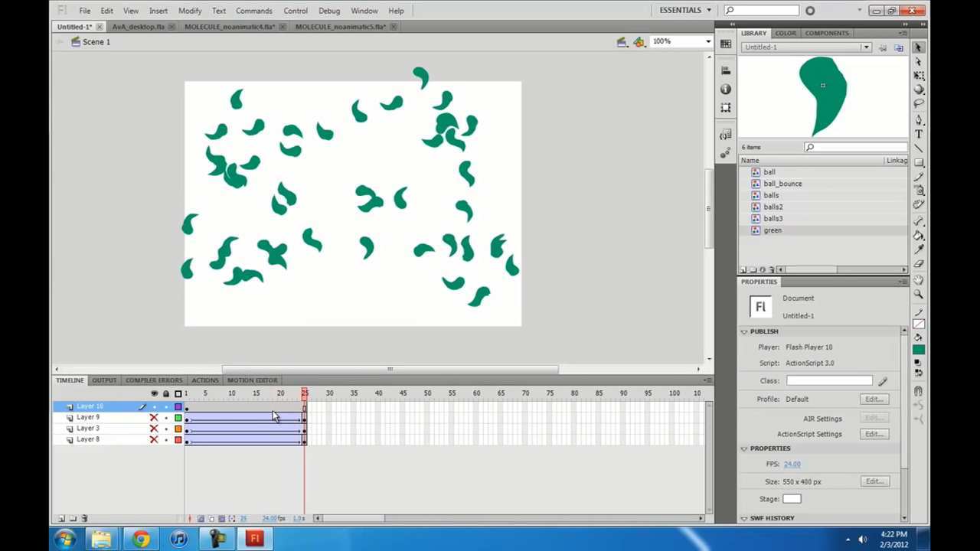
Task: Collapse the PUBLISH section
Action: [x=744, y=331]
